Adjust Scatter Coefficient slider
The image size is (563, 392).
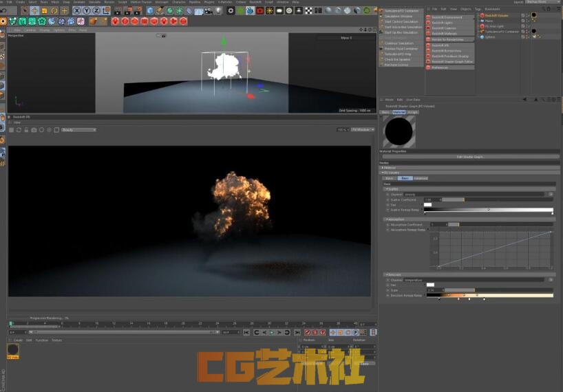498,199
